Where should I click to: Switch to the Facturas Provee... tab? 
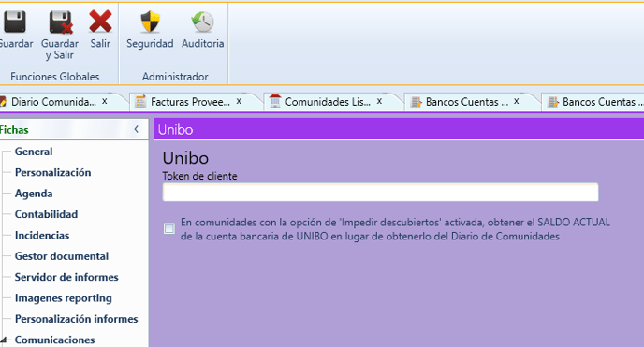click(190, 102)
